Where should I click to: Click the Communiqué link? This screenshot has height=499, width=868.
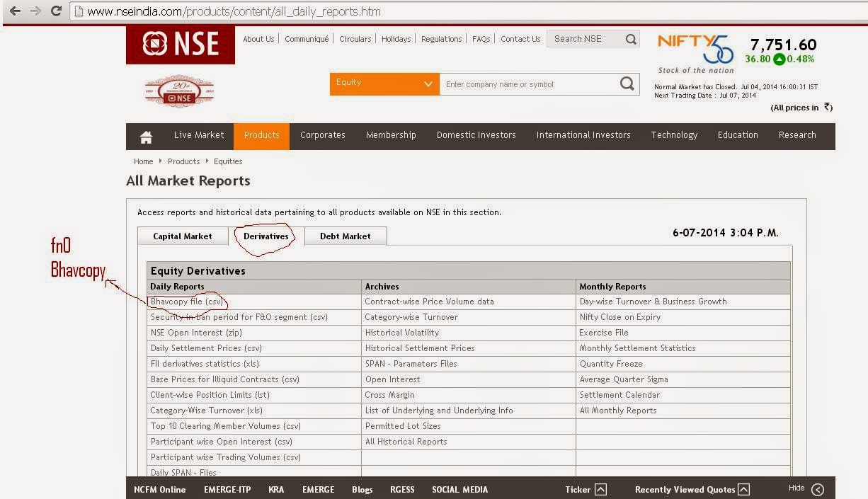[307, 39]
